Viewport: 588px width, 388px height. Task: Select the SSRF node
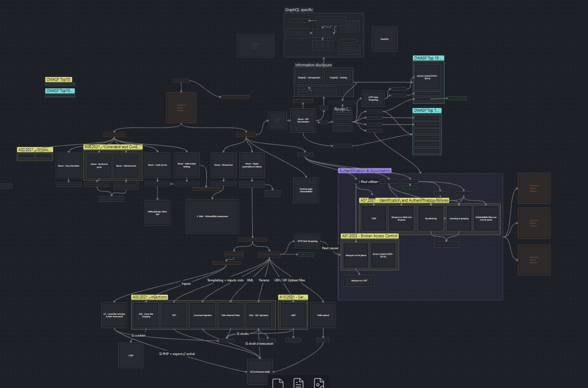point(293,315)
